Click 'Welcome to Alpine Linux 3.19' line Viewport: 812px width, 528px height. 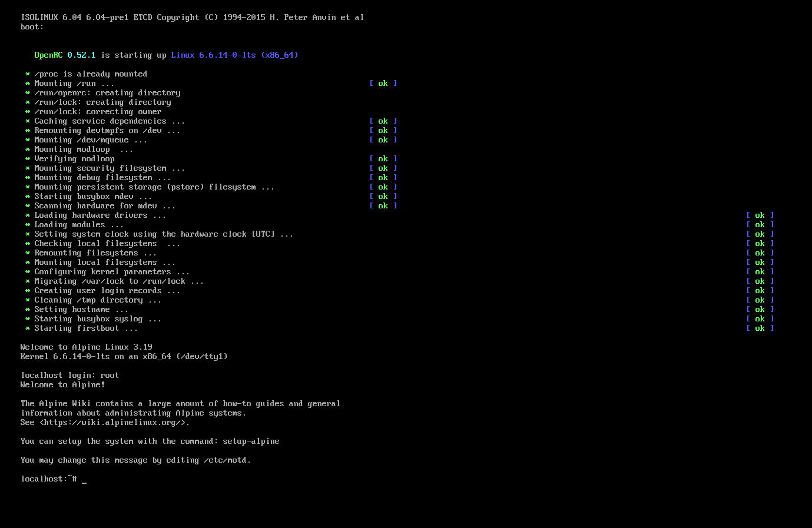tap(87, 347)
